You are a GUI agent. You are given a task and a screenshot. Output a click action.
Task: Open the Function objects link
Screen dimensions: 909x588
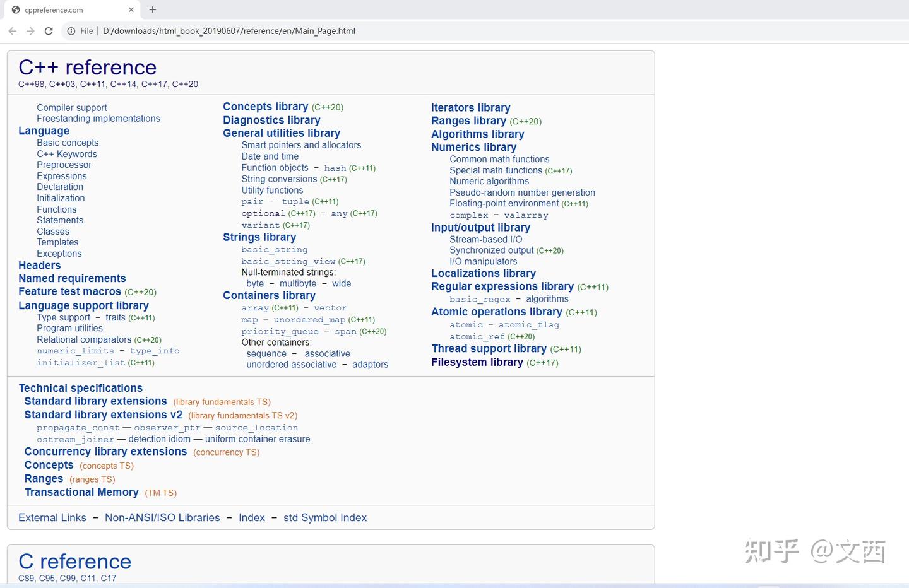pyautogui.click(x=275, y=168)
